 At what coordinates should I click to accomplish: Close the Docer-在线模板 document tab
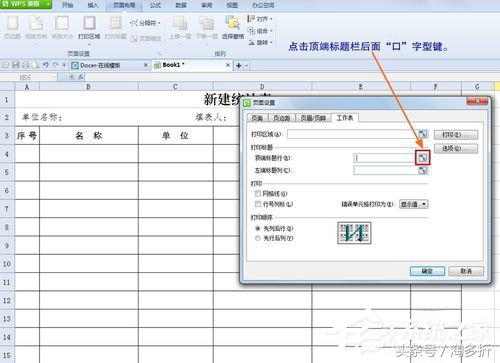[146, 65]
